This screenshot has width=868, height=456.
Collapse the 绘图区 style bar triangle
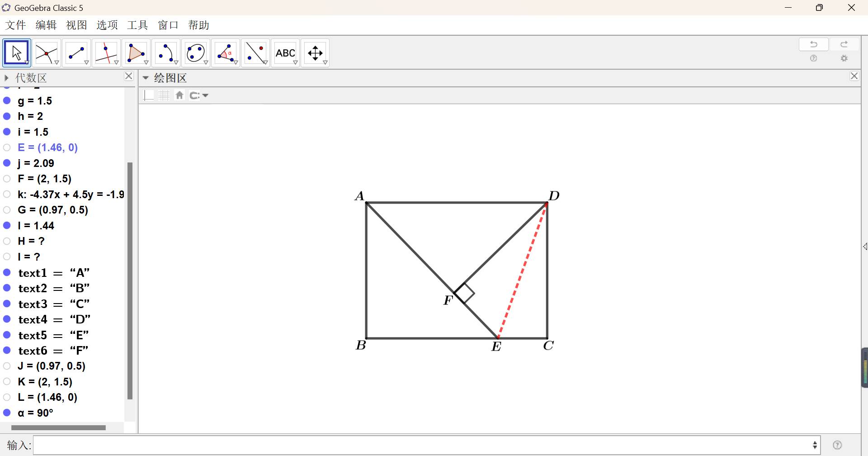click(146, 78)
